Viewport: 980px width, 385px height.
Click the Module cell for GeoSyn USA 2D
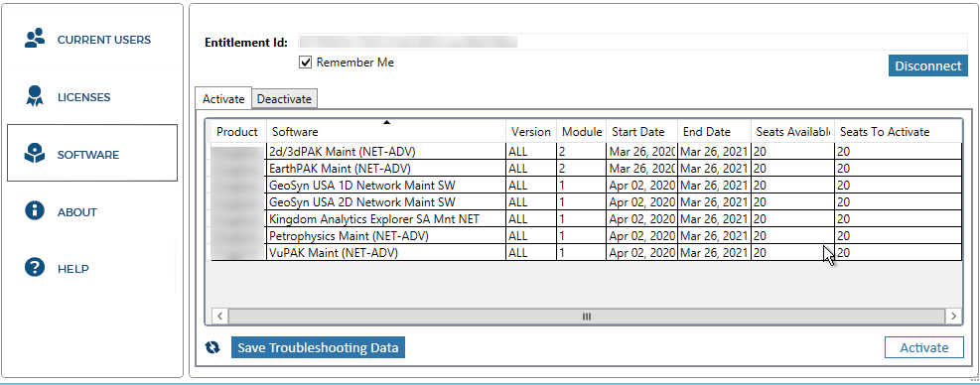point(581,201)
